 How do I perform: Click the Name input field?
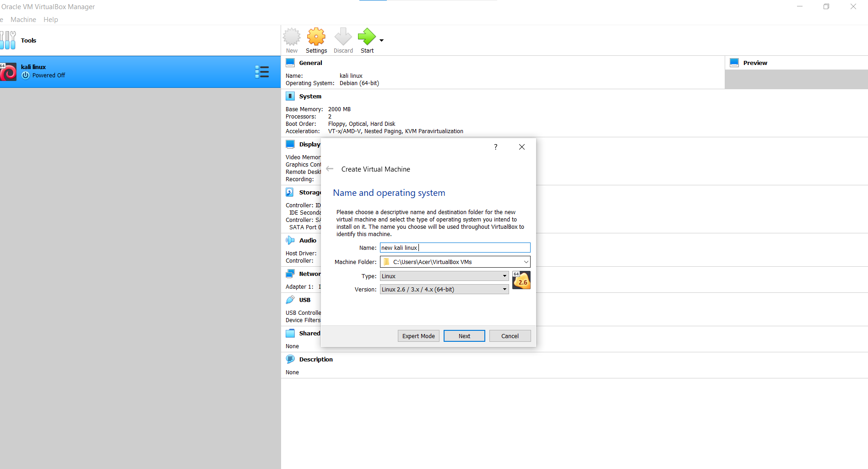[x=455, y=248]
